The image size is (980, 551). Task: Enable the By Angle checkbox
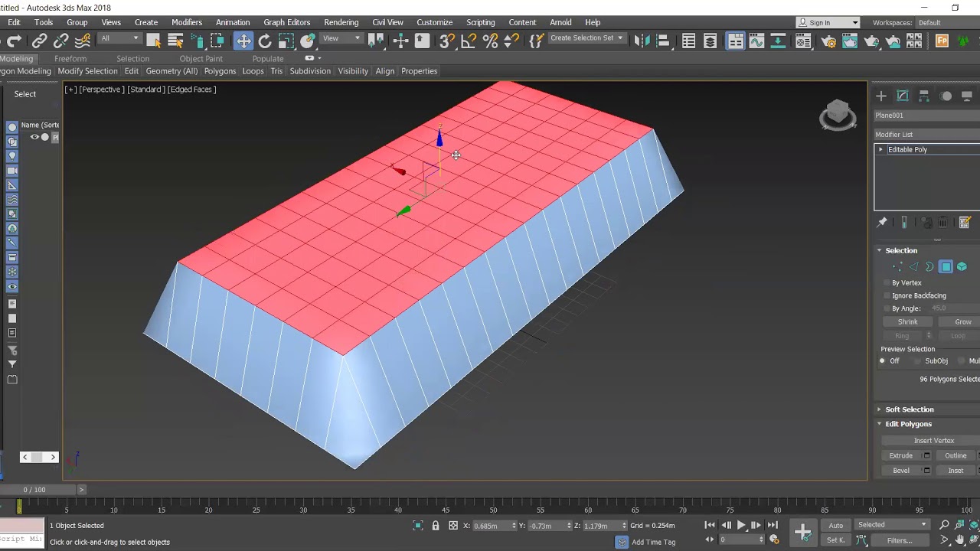point(887,308)
